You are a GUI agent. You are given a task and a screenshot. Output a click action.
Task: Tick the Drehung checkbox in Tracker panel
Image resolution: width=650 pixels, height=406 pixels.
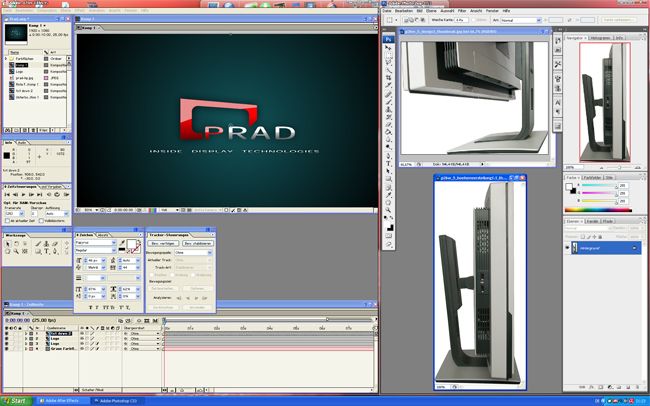[172, 275]
